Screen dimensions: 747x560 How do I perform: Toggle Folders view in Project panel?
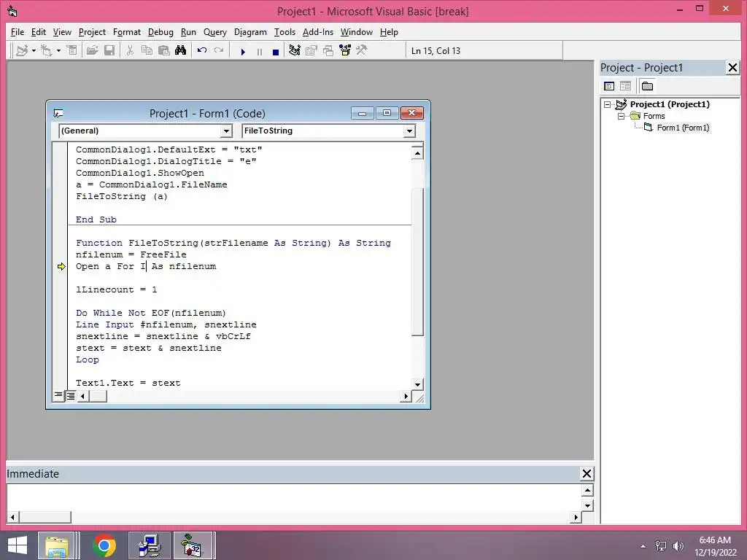[x=647, y=86]
